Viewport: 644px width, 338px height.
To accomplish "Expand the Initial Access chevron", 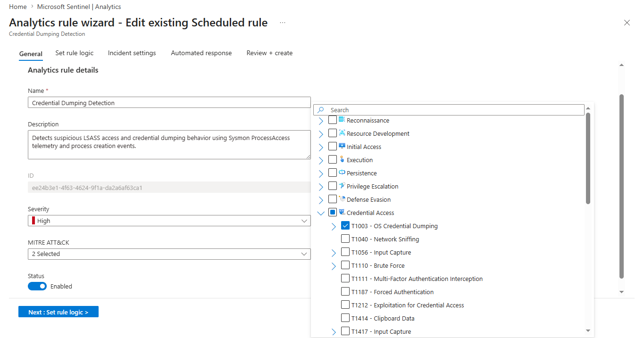I will click(x=321, y=147).
